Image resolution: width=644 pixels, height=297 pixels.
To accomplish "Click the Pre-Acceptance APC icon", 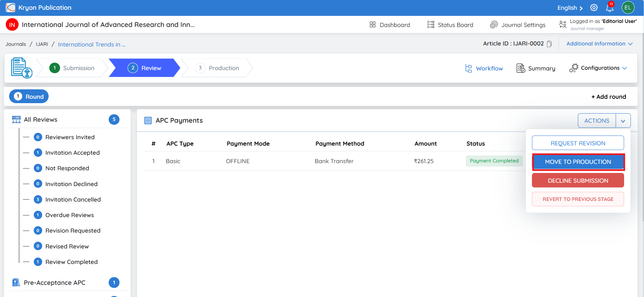I will (x=16, y=283).
